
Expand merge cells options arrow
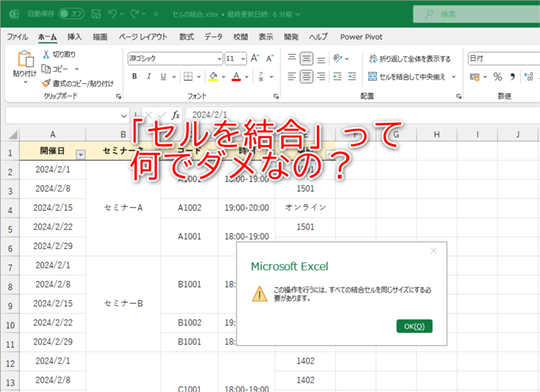[454, 76]
